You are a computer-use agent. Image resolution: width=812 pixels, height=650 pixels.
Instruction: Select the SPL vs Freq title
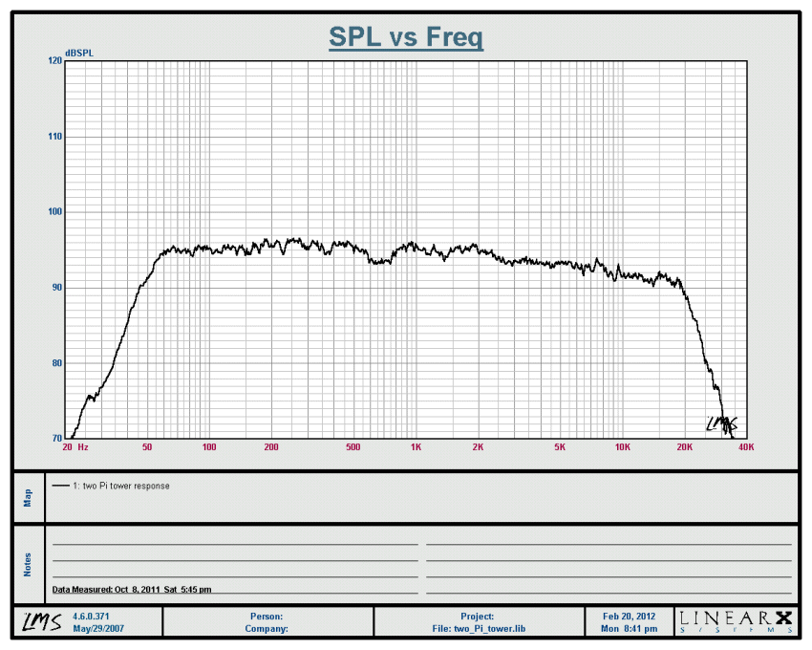pyautogui.click(x=406, y=38)
